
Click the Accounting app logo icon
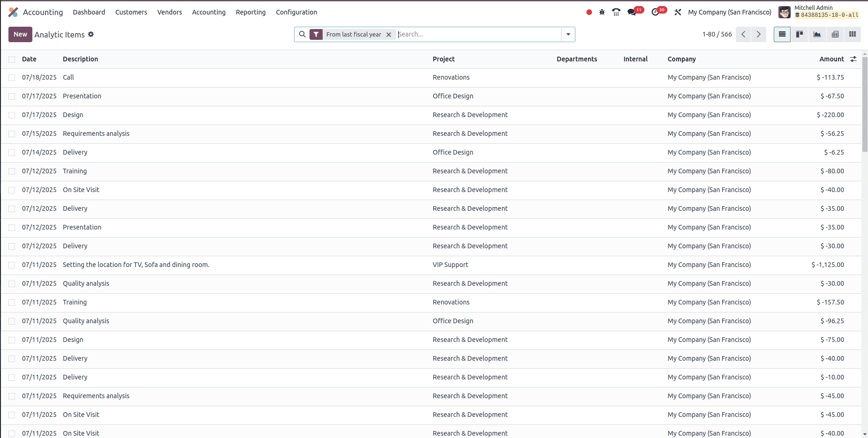point(13,12)
